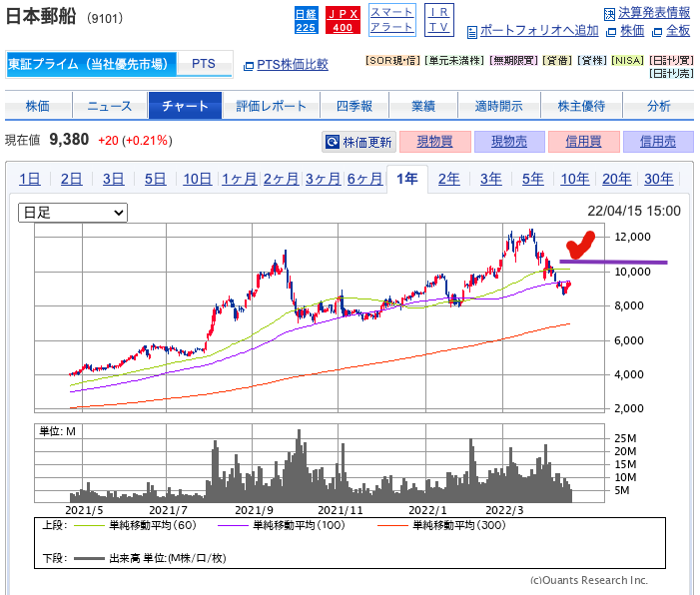Screen dimensions: 700x595
Task: Click the 現物買 button
Action: [434, 142]
